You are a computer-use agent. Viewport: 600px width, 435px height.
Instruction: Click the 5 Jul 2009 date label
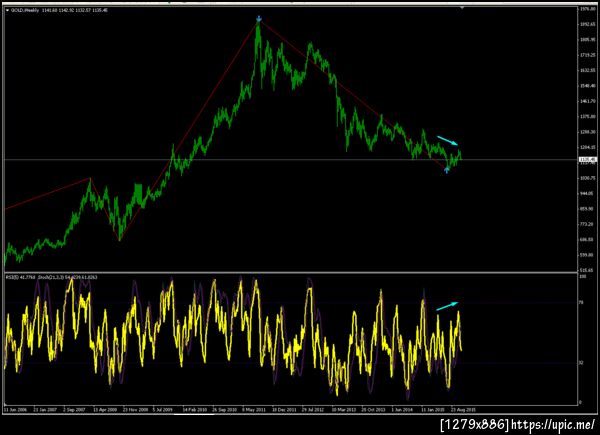(x=163, y=410)
